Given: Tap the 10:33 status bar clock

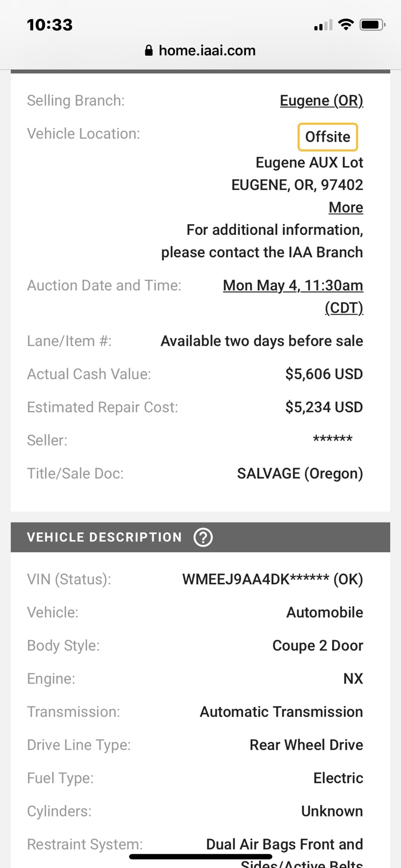Looking at the screenshot, I should pyautogui.click(x=49, y=24).
